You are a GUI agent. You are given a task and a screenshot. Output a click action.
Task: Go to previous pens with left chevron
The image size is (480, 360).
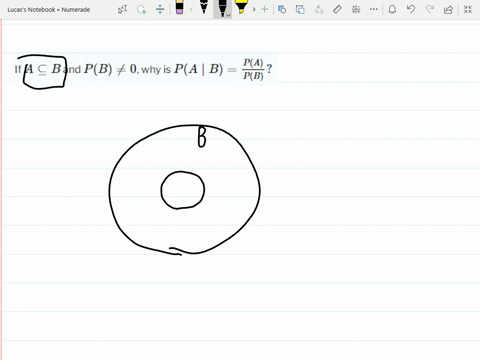pos(191,9)
